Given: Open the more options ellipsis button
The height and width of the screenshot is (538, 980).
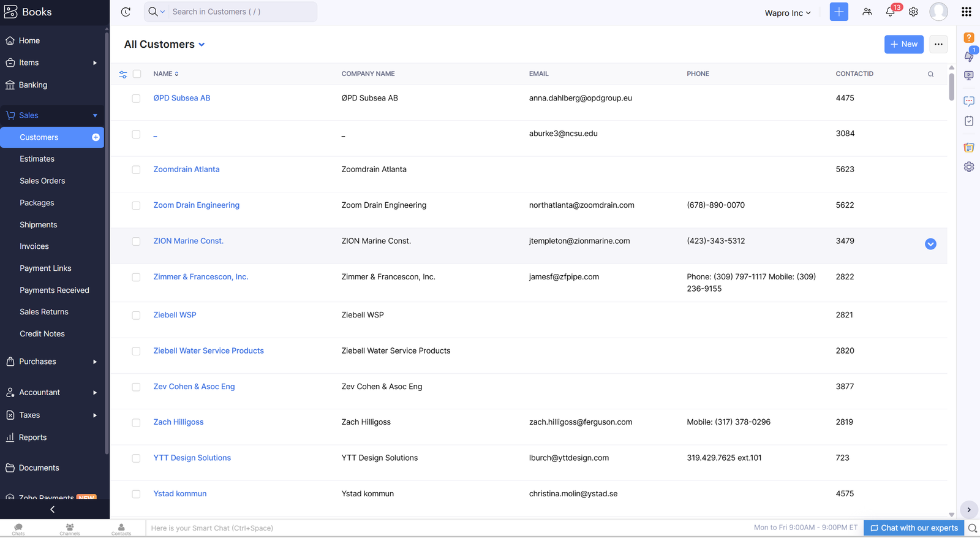Looking at the screenshot, I should 938,44.
